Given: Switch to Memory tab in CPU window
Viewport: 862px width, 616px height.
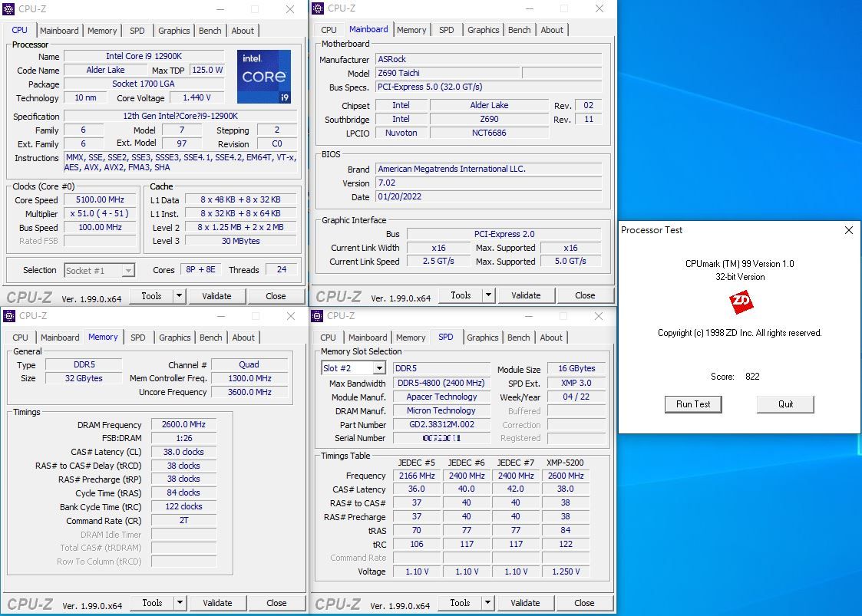Looking at the screenshot, I should pos(102,31).
